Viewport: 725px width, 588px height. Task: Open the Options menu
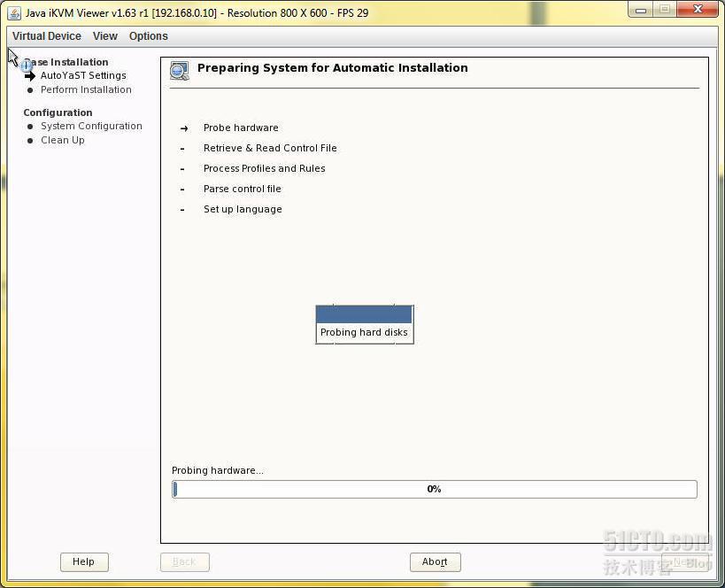(149, 36)
